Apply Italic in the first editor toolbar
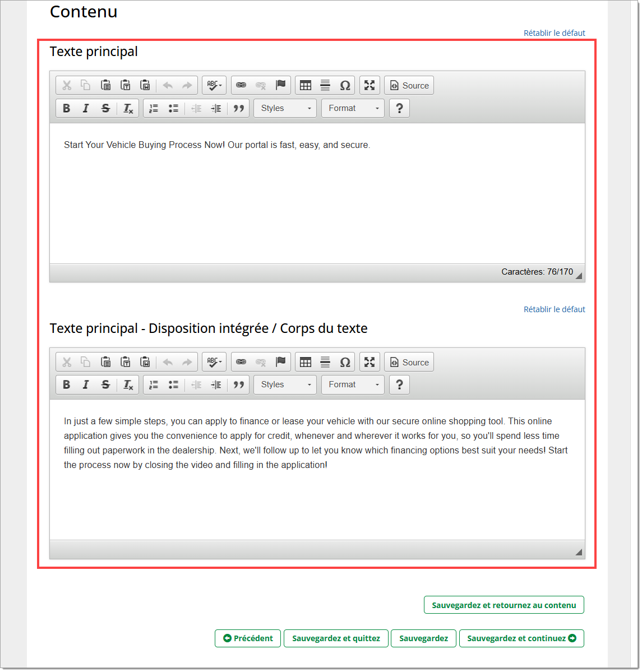This screenshot has height=672, width=642. 86,108
